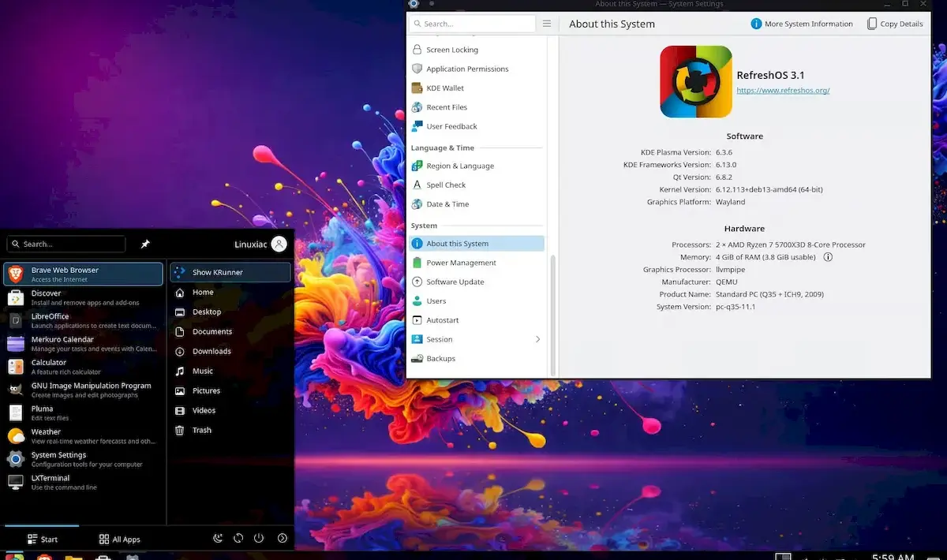Image resolution: width=947 pixels, height=560 pixels.
Task: Select the KDE Plasma Version value 6.3.6
Action: coord(724,152)
